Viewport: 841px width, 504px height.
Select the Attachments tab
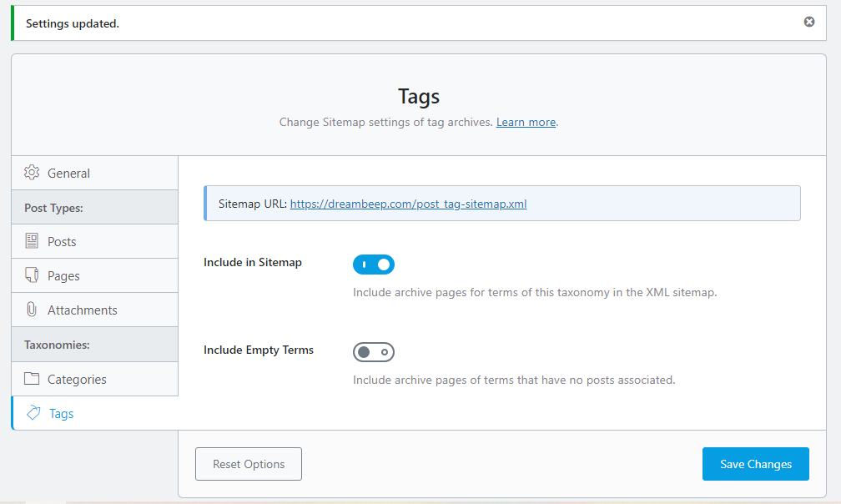82,310
